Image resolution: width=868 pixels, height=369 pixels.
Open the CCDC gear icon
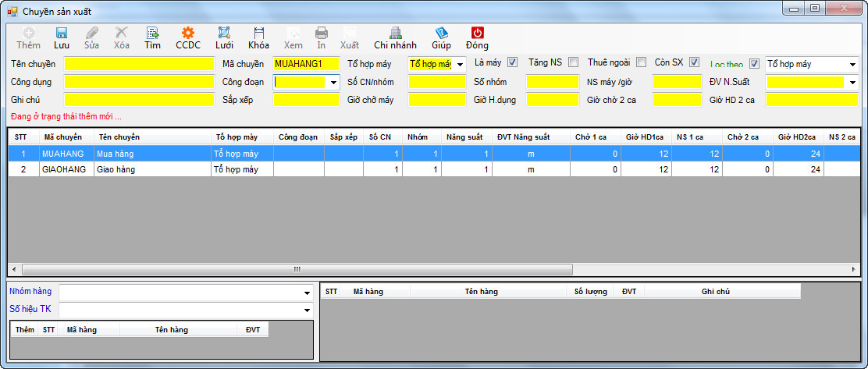point(188,33)
